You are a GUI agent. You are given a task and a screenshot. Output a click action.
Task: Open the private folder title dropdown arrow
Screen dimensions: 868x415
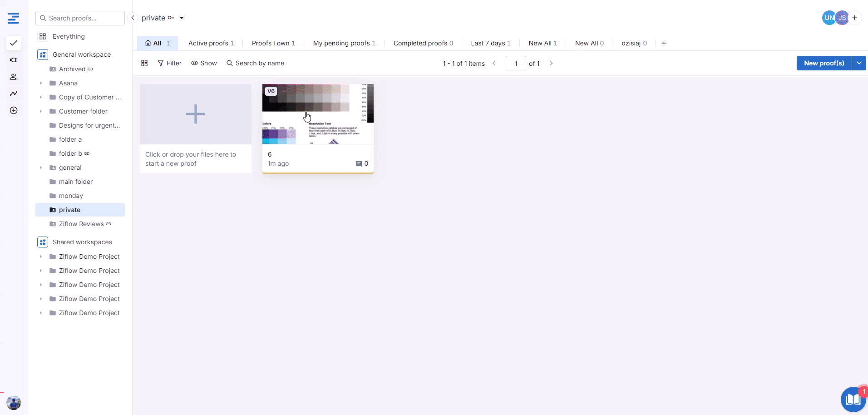(182, 18)
